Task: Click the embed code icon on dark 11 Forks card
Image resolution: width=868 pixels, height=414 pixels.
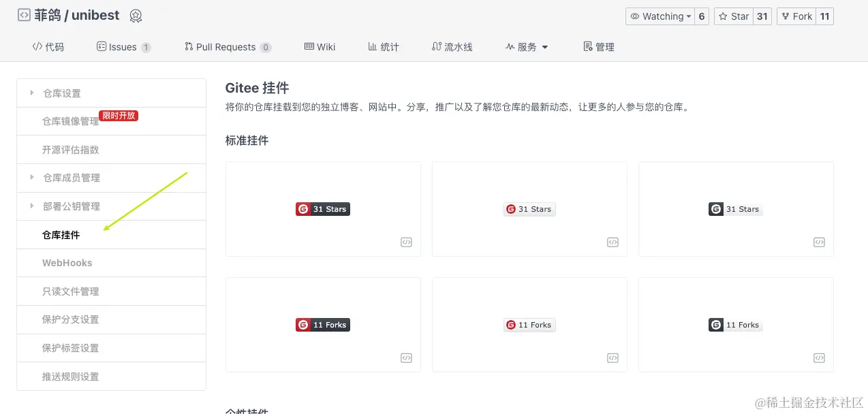Action: (x=819, y=358)
